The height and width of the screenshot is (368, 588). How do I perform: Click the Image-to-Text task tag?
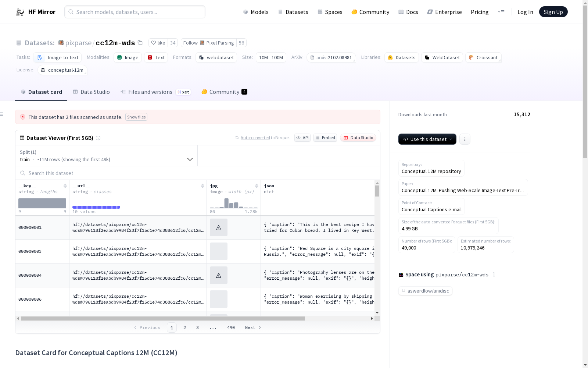[x=58, y=57]
